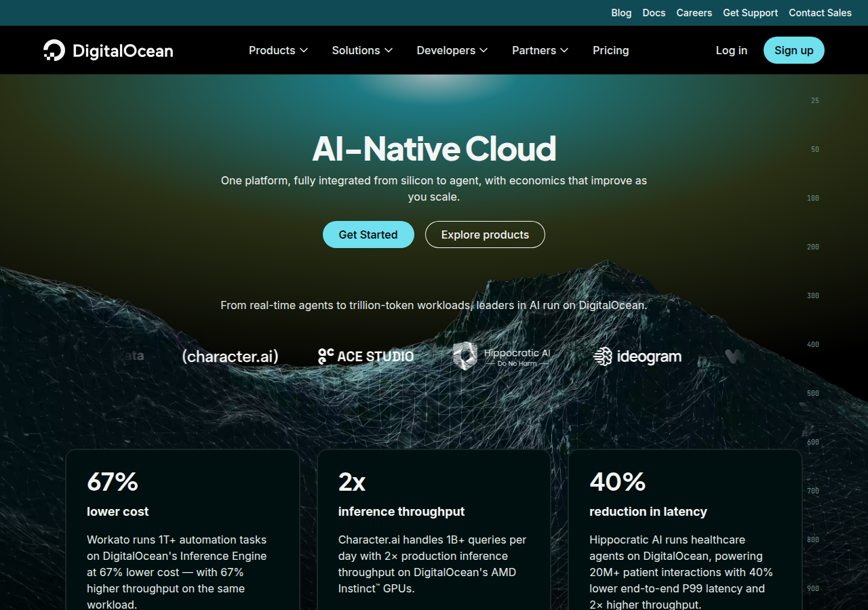Click Get Support in top bar
868x610 pixels.
[751, 13]
